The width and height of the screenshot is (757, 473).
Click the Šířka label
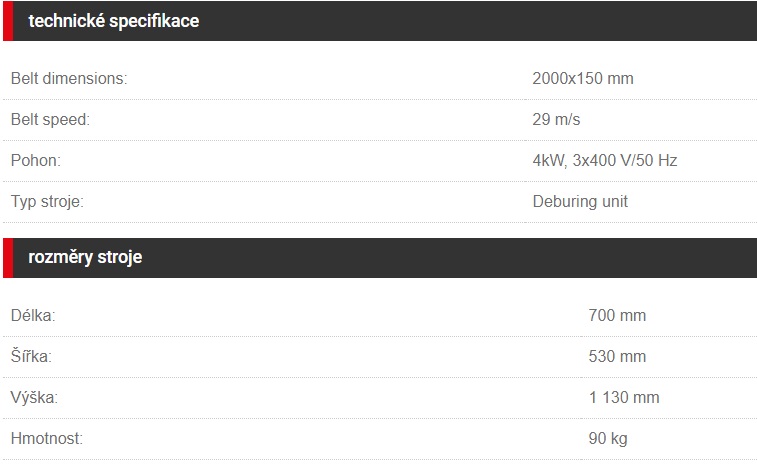[31, 356]
